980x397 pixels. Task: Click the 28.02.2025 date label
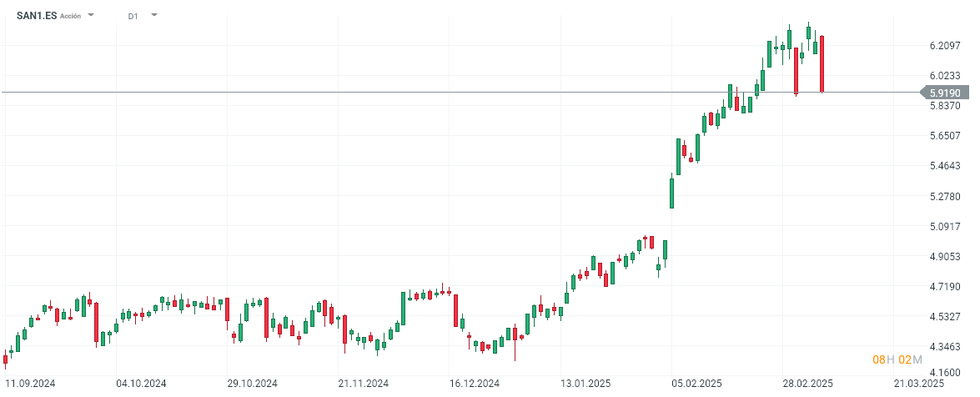coord(807,384)
